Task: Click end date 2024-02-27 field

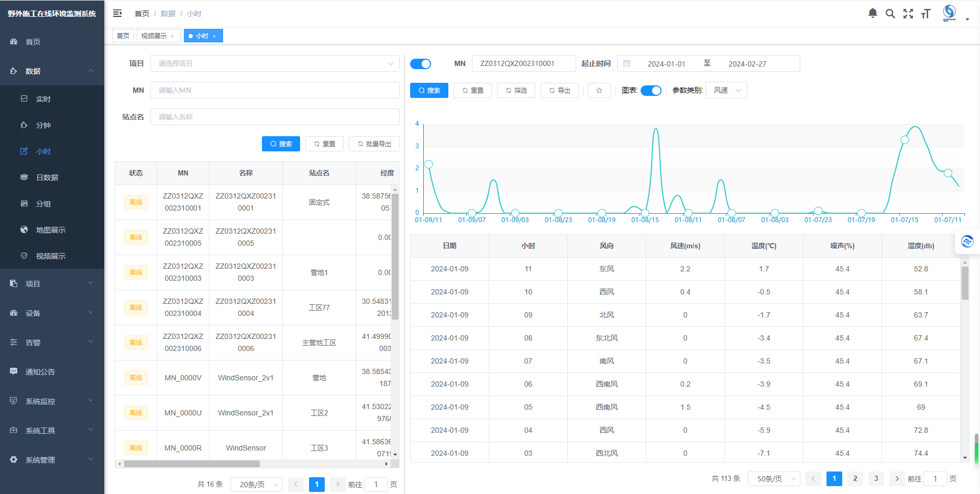Action: point(747,64)
